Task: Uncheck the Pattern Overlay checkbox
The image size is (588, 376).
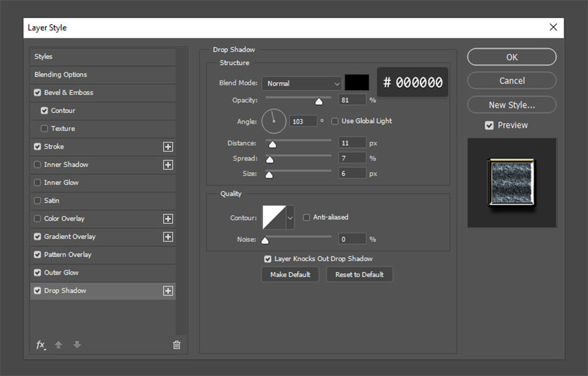Action: pyautogui.click(x=38, y=254)
